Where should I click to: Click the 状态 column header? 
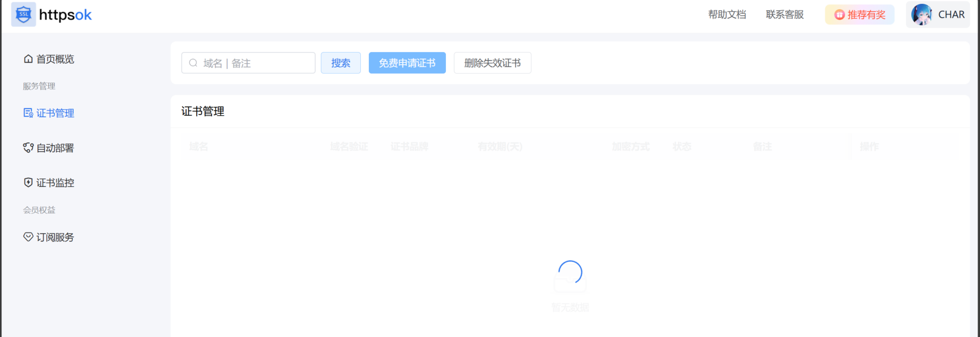tap(681, 147)
